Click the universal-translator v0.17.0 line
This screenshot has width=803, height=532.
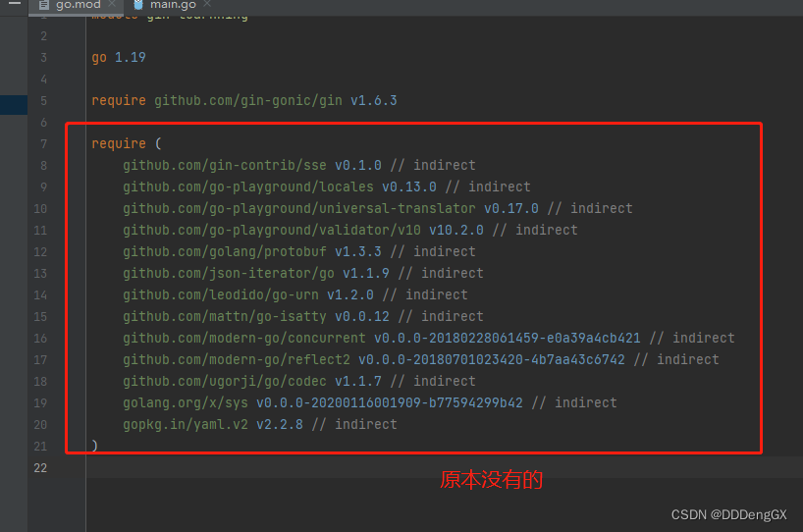coord(377,208)
